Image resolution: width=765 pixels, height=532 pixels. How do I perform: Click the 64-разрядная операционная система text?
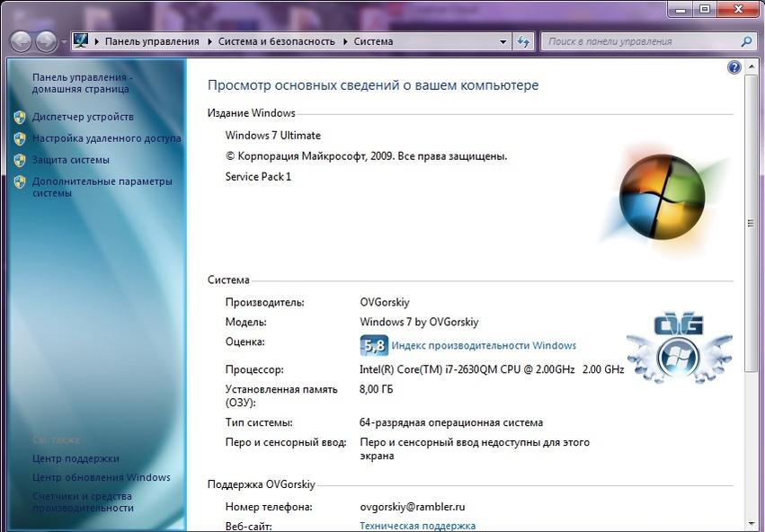pos(451,422)
